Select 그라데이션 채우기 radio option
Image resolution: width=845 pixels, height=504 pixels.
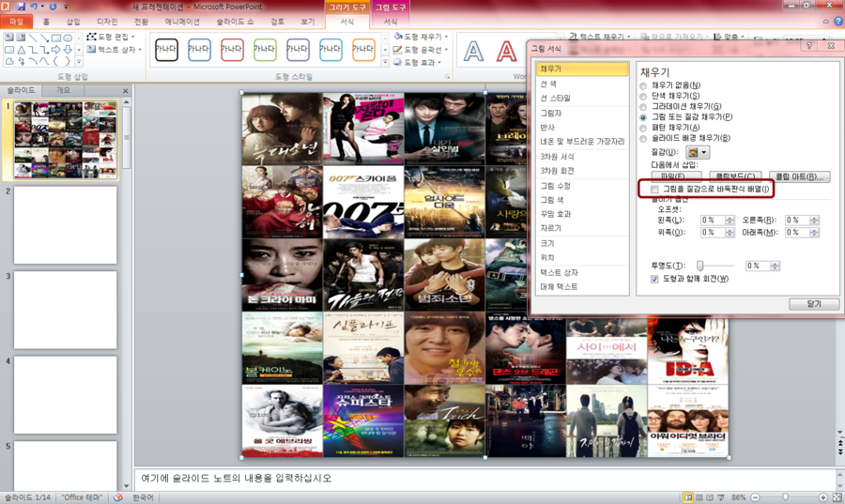click(643, 107)
